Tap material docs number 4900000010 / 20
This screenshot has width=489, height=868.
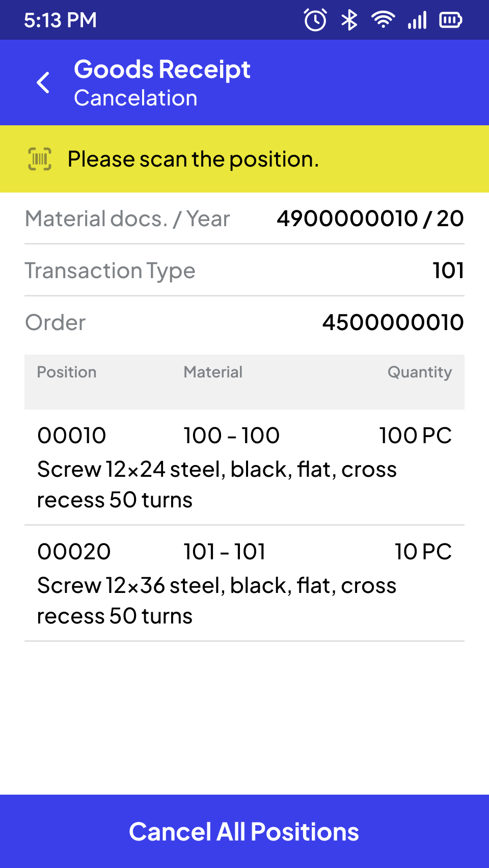370,219
